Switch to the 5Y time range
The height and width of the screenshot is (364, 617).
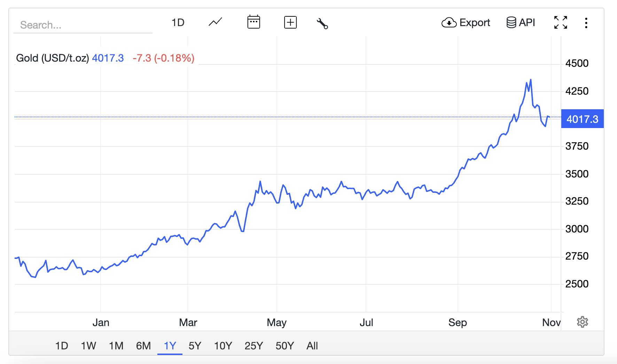coord(195,346)
